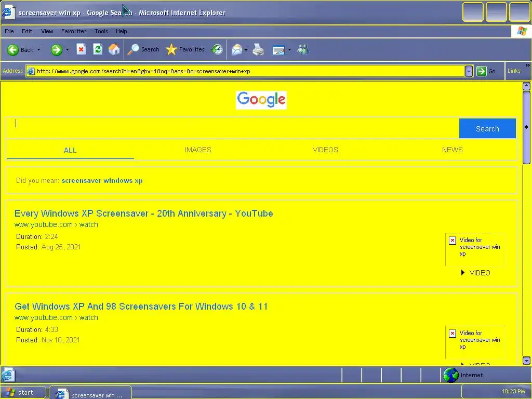
Task: Expand the Links toolbar chevron
Action: click(x=528, y=65)
